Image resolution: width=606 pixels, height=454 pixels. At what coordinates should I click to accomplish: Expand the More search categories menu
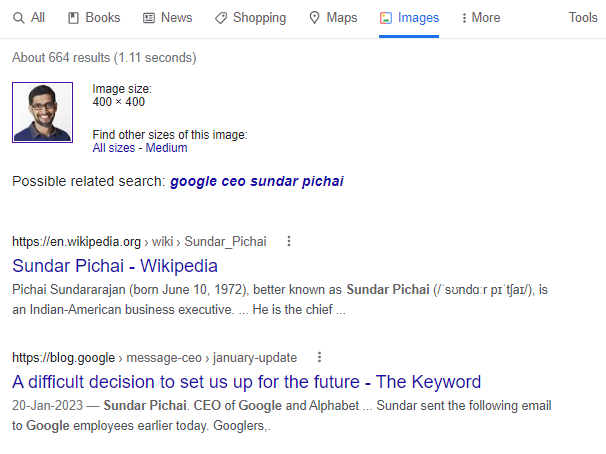click(x=480, y=18)
